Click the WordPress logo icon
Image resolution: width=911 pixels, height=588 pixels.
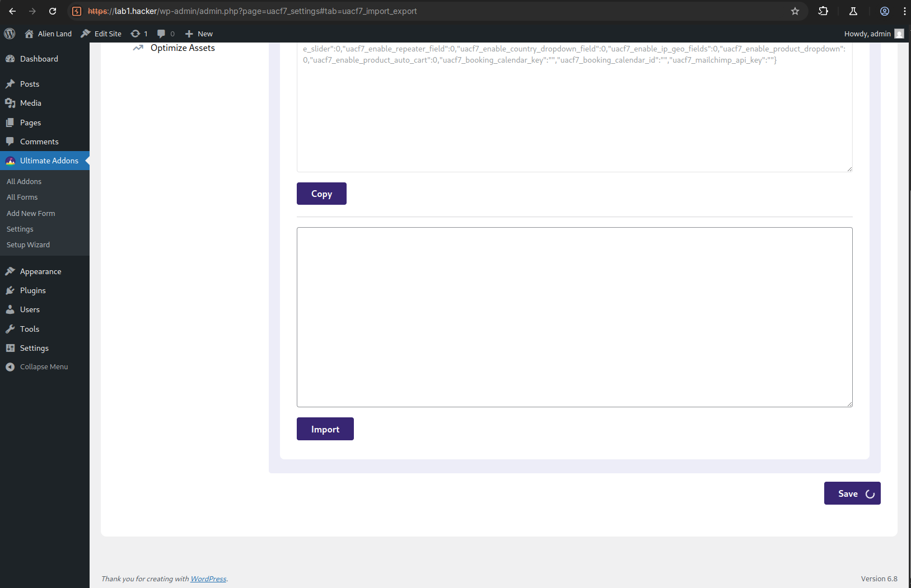pyautogui.click(x=10, y=34)
